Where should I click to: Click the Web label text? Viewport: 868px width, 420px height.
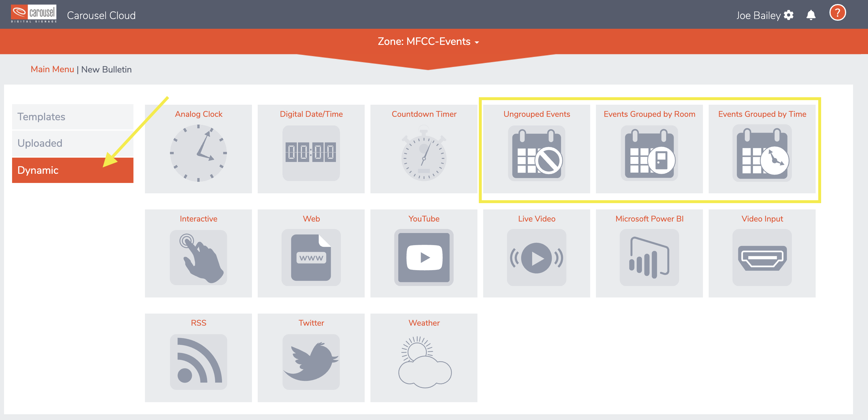point(311,219)
